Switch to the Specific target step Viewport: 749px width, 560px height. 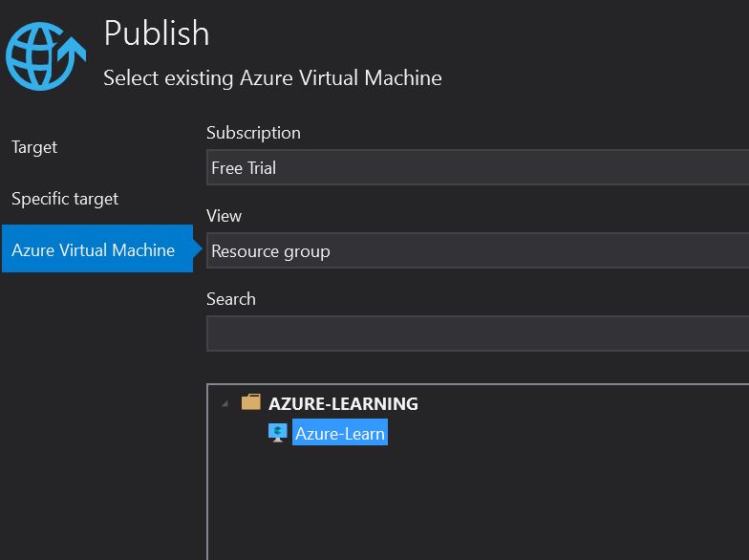[65, 199]
